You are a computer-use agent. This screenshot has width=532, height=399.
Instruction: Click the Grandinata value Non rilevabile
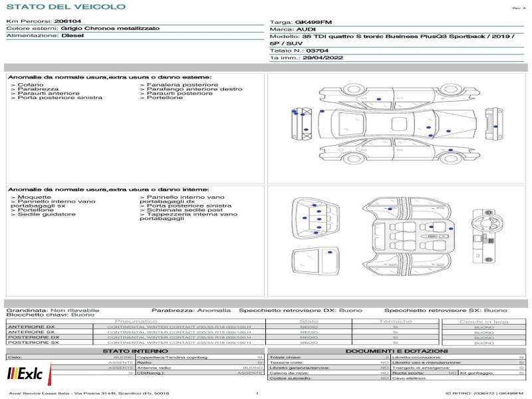pos(75,311)
